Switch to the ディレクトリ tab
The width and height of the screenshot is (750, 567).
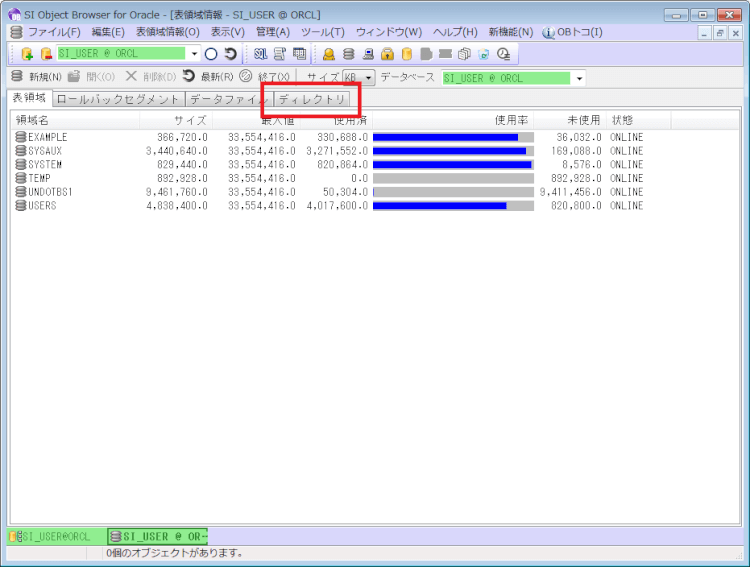[x=312, y=99]
